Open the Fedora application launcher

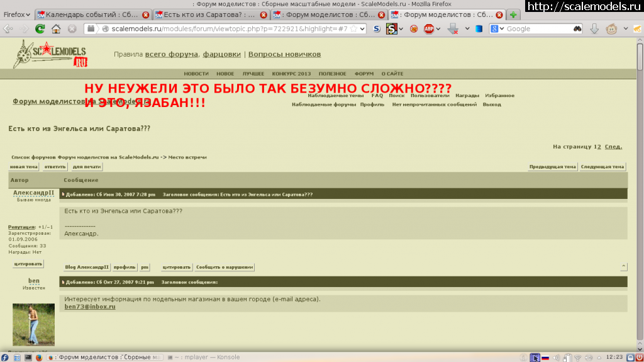point(5,358)
